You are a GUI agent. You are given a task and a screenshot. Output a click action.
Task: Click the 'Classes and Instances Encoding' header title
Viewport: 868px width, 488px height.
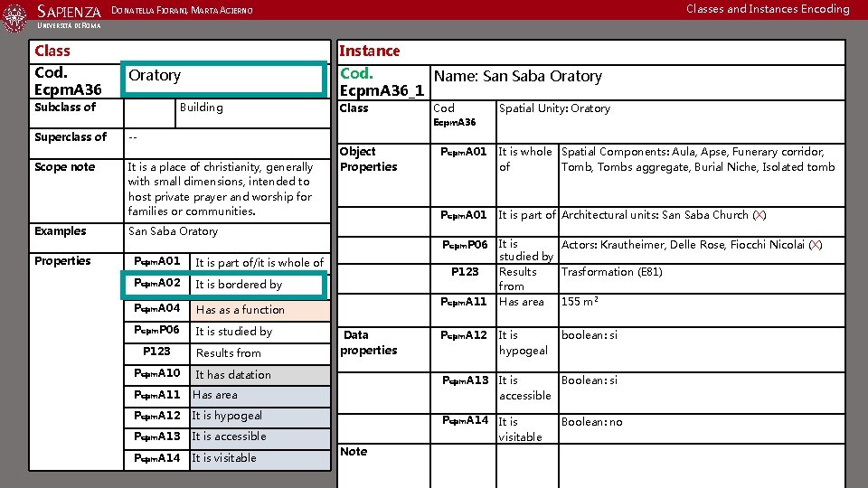pyautogui.click(x=768, y=9)
